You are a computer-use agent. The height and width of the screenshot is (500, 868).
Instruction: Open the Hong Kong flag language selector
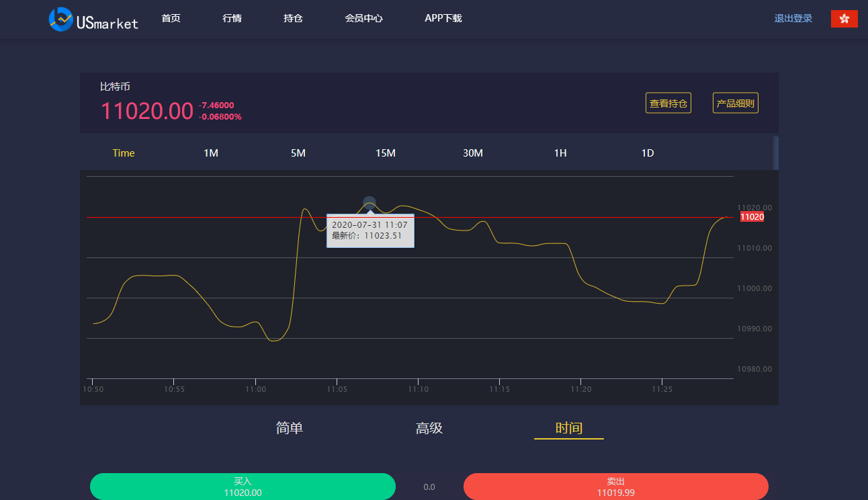pos(844,19)
